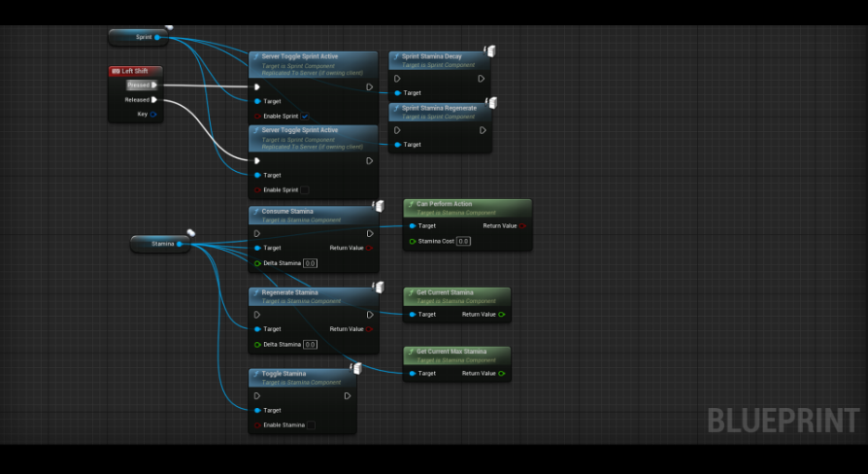Image resolution: width=868 pixels, height=474 pixels.
Task: Click Regenerate Stamina's Delta Stamina pin
Action: (x=257, y=345)
